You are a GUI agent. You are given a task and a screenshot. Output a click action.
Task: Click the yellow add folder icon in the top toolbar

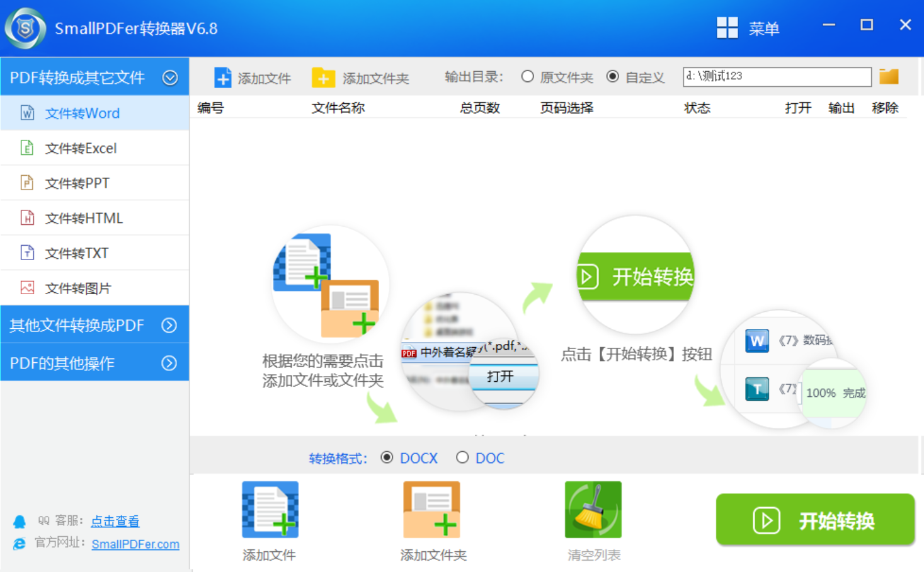click(323, 77)
